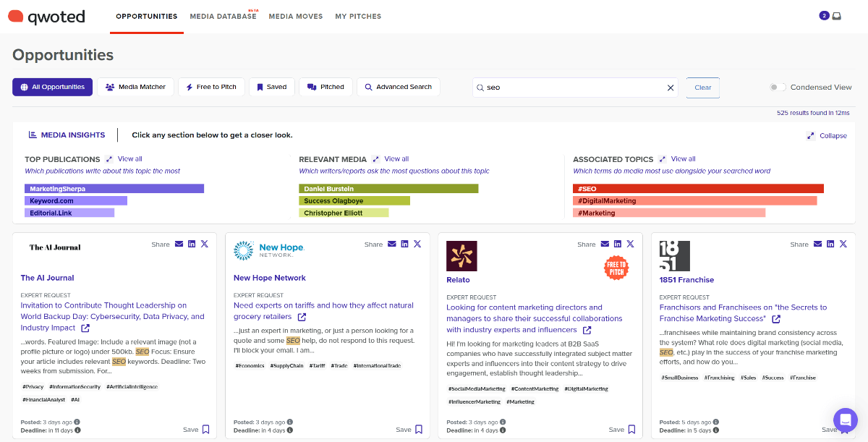Screen dimensions: 868x442
Task: Select the Keyword.com publication bar
Action: pyautogui.click(x=76, y=200)
